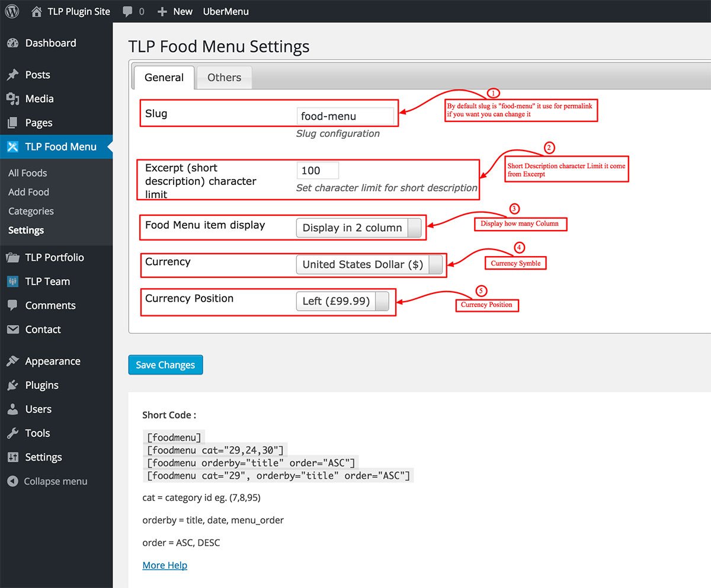Click Collapse menu at sidebar bottom
This screenshot has width=711, height=588.
[x=56, y=481]
